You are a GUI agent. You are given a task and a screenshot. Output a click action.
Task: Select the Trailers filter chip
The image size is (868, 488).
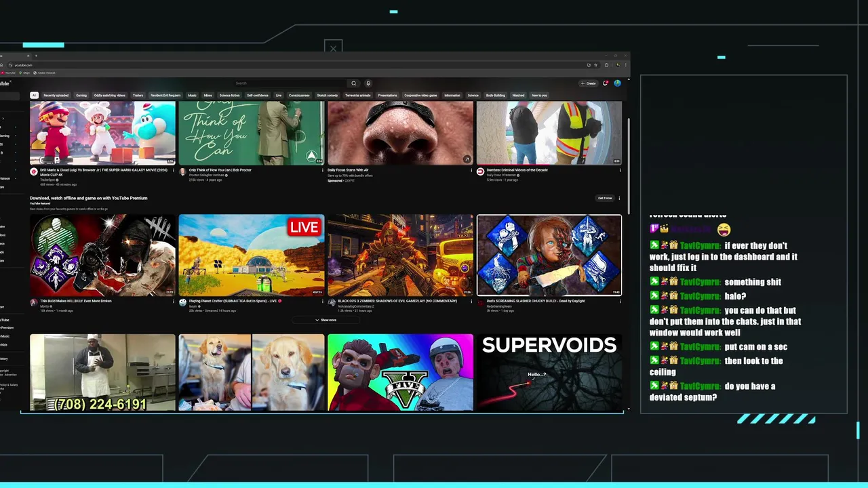click(x=138, y=96)
